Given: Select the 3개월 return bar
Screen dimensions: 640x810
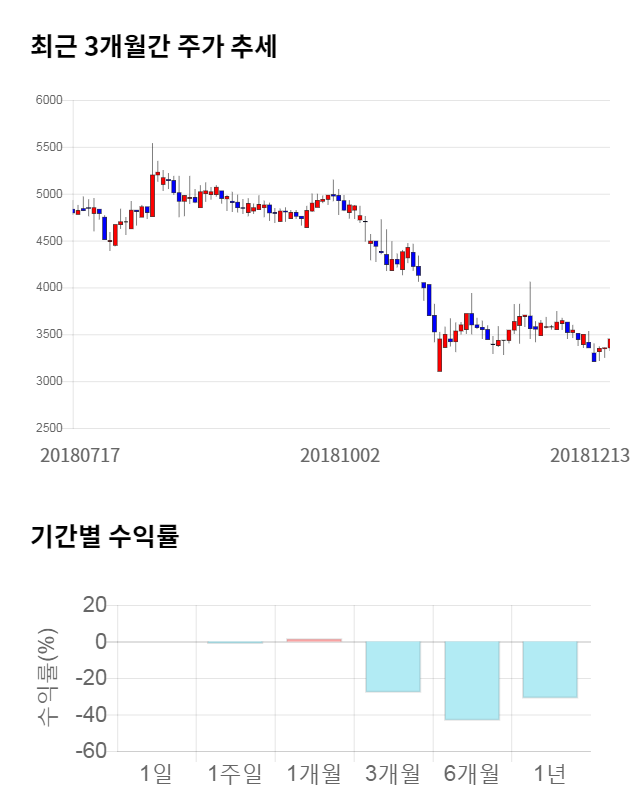Looking at the screenshot, I should pyautogui.click(x=392, y=666).
